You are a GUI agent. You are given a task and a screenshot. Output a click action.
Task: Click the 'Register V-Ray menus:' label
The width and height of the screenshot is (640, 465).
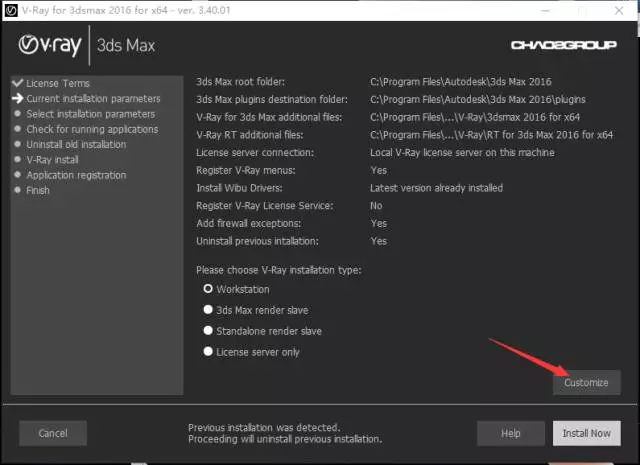click(246, 170)
